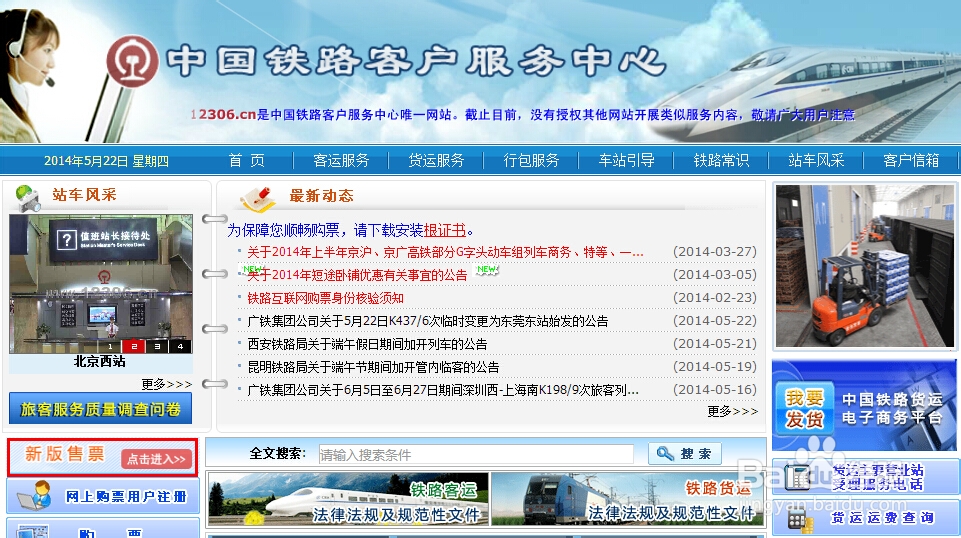Open the 2014年短途卧铺优惠 notice
Screen dimensions: 961x538
point(357,275)
